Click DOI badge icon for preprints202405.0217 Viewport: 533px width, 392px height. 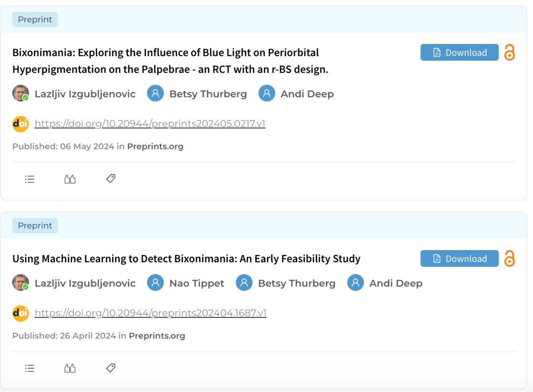pos(20,124)
